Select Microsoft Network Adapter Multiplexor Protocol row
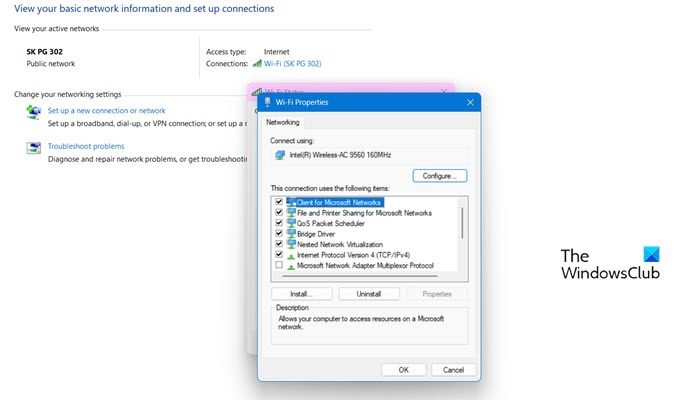The image size is (700, 400). (364, 266)
